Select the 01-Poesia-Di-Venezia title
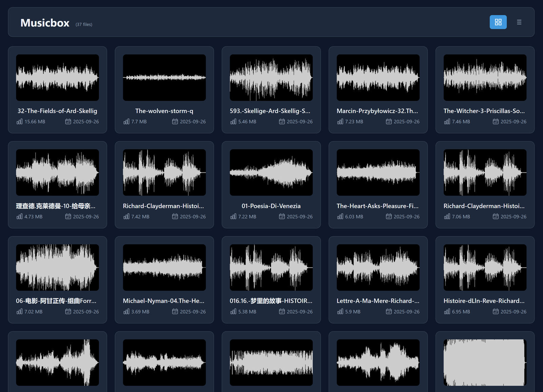Viewport: 543px width, 392px height. 271,206
